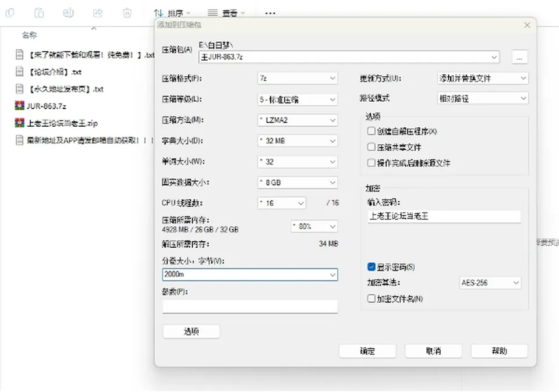Click the delete trash icon in toolbar
The width and height of the screenshot is (559, 392).
pos(127,13)
